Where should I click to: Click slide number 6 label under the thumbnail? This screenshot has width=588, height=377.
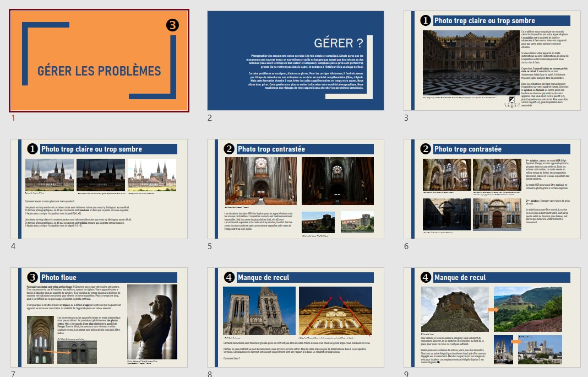(x=406, y=246)
